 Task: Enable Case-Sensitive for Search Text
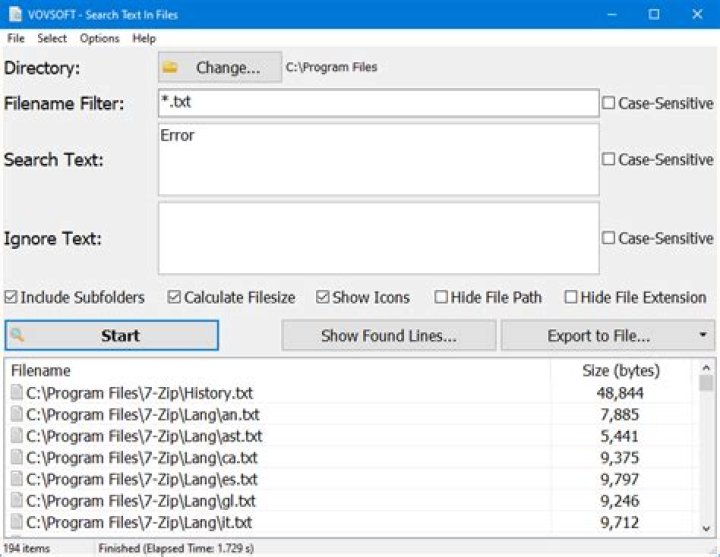(608, 159)
